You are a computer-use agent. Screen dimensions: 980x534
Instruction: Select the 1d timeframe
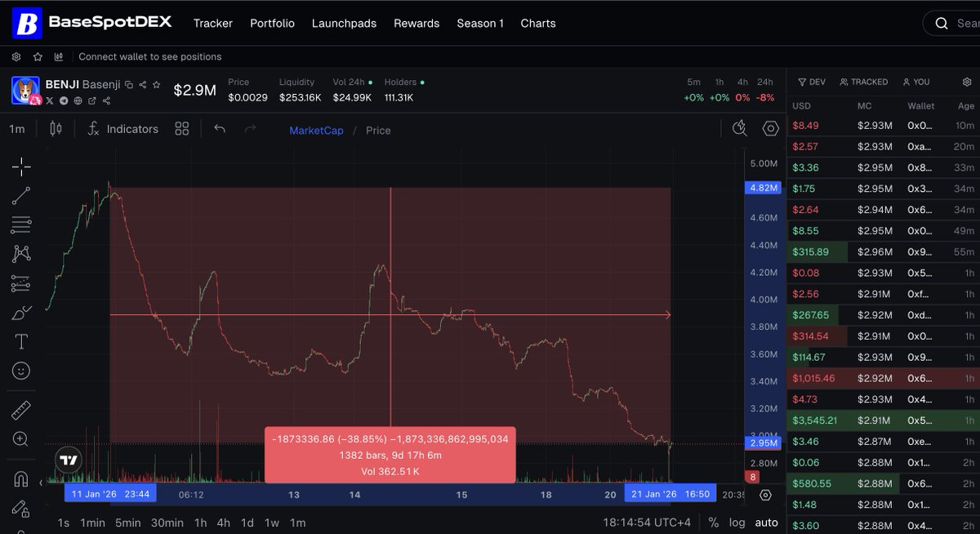(x=247, y=523)
